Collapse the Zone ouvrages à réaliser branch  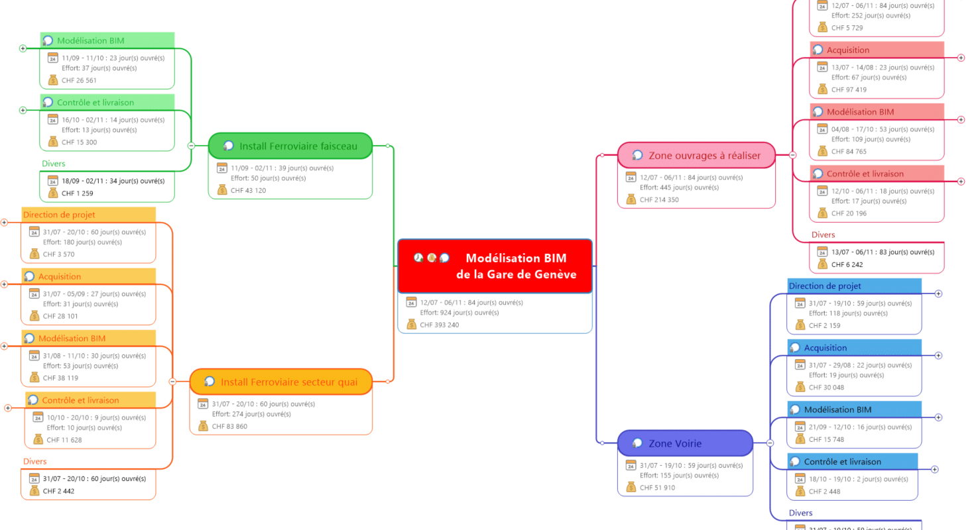792,155
